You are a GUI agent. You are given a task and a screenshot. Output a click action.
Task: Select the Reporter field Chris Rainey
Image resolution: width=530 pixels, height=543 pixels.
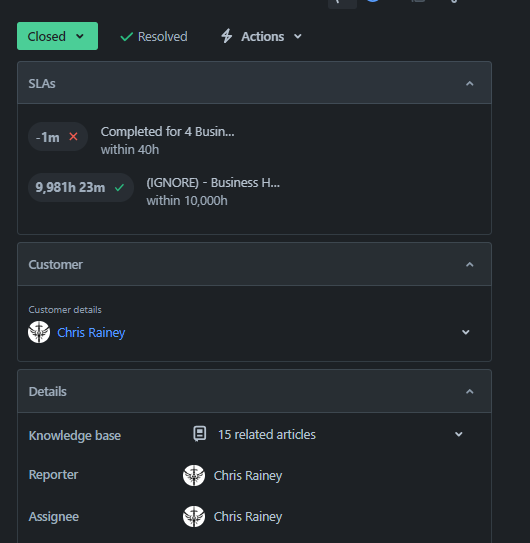pyautogui.click(x=248, y=475)
